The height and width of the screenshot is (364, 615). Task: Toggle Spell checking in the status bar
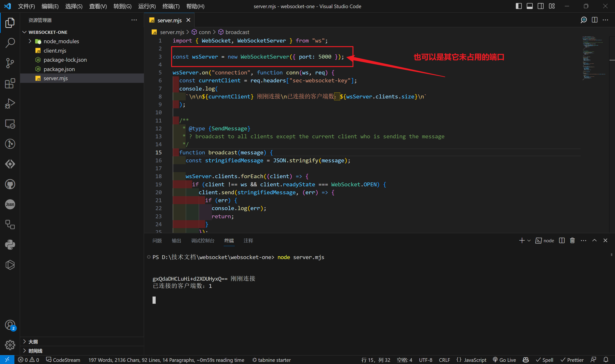(x=545, y=360)
